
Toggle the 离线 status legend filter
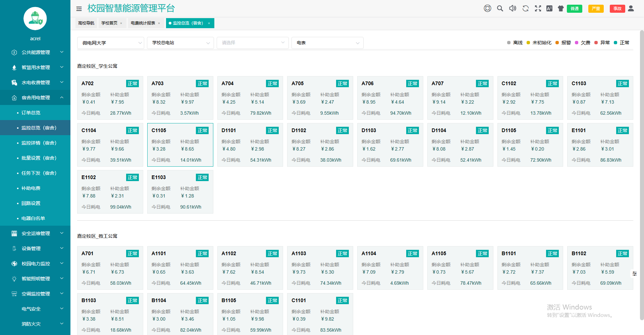pos(515,43)
